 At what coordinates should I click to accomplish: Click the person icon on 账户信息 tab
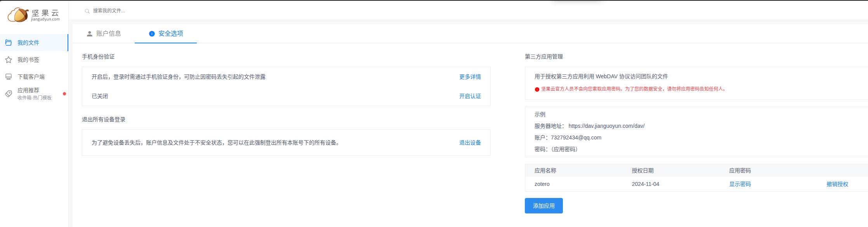pyautogui.click(x=90, y=34)
